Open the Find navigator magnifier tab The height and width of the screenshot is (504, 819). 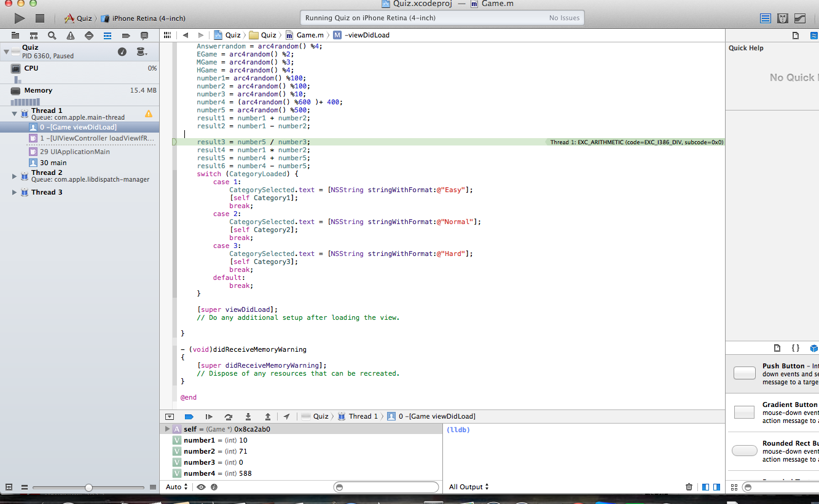pyautogui.click(x=52, y=36)
